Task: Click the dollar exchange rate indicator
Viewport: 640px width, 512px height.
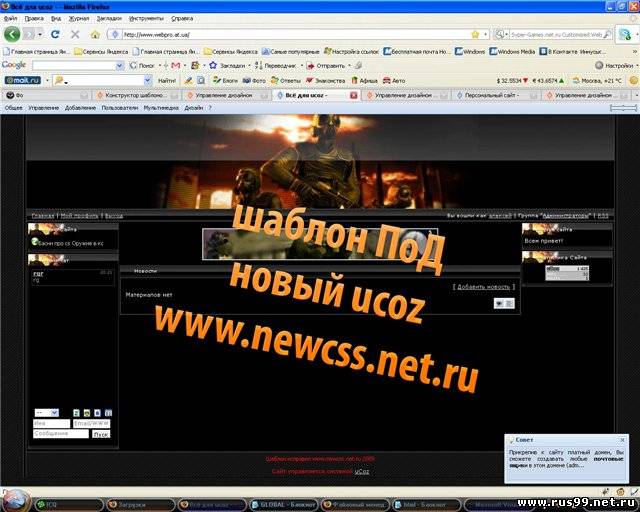Action: pos(512,81)
